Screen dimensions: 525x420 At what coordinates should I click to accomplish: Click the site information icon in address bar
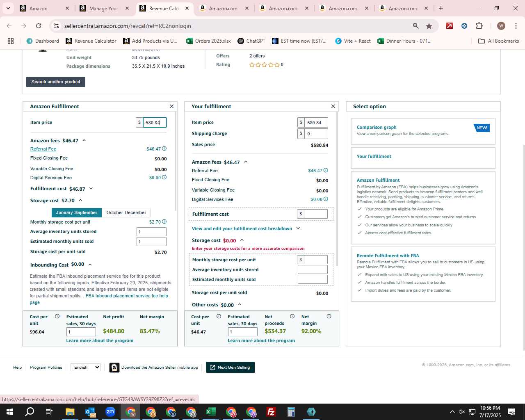click(x=56, y=26)
